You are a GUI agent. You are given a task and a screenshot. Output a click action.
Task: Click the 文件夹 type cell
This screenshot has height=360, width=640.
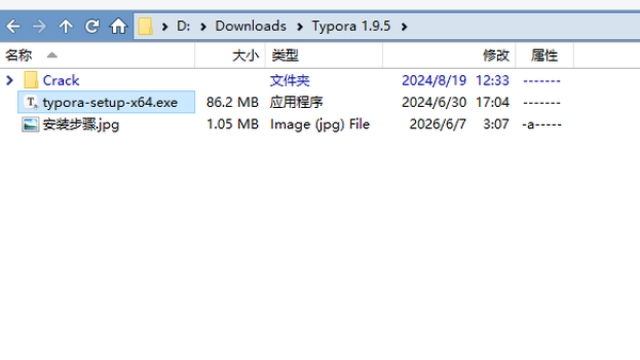click(x=289, y=80)
